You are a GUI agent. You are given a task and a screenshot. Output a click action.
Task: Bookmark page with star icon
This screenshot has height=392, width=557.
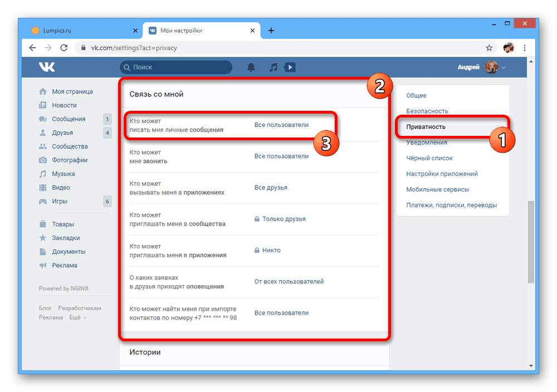pos(489,47)
